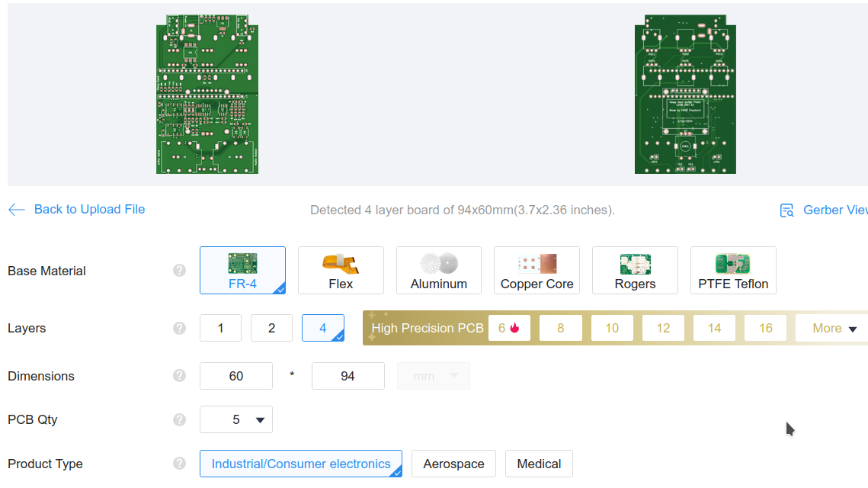The height and width of the screenshot is (488, 868).
Task: Click the Dimensions help question icon
Action: (179, 376)
